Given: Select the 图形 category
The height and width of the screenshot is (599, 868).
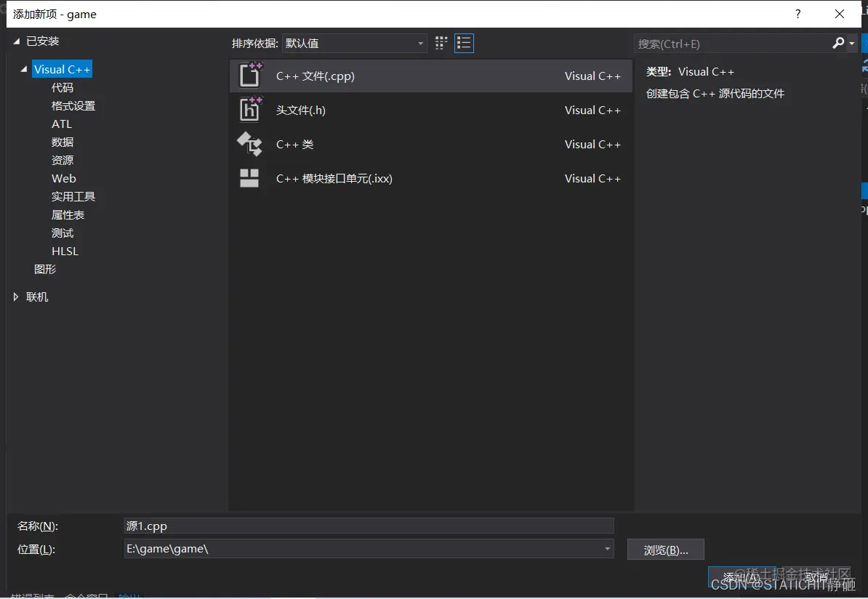Looking at the screenshot, I should (45, 269).
